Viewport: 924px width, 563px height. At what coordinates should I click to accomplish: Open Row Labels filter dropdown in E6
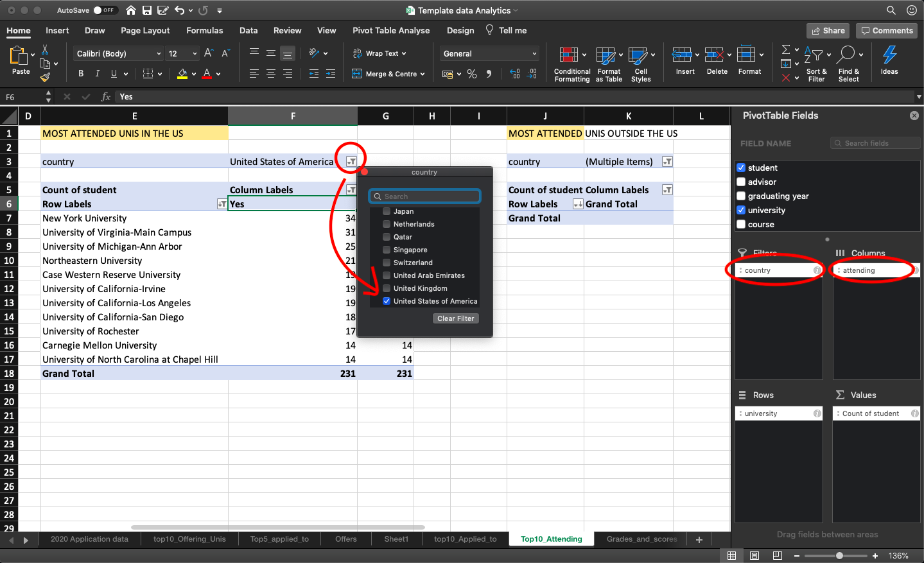click(x=222, y=204)
